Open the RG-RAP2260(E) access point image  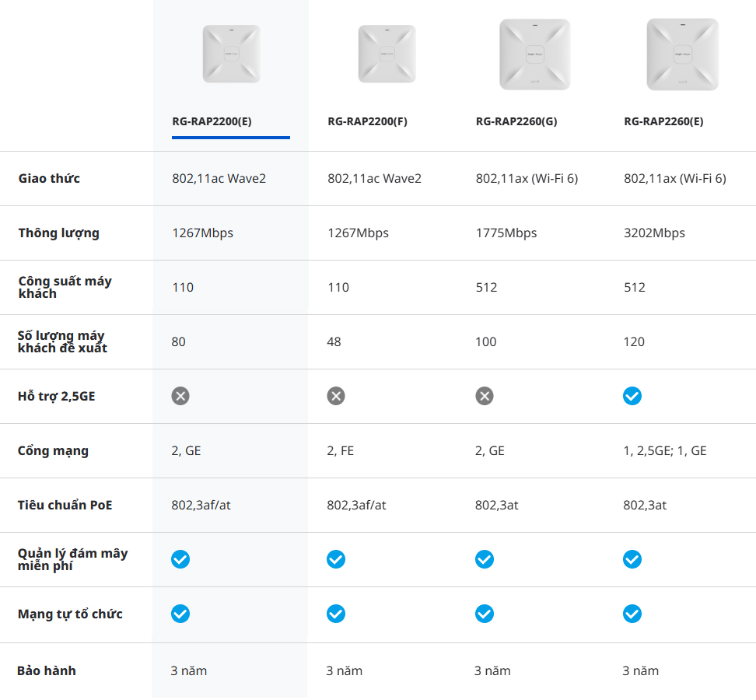tap(682, 54)
